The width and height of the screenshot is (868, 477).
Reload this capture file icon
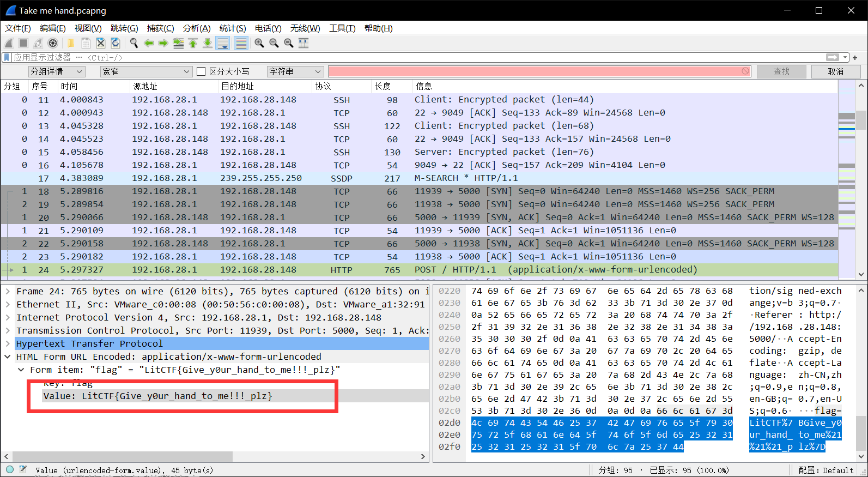pyautogui.click(x=115, y=43)
